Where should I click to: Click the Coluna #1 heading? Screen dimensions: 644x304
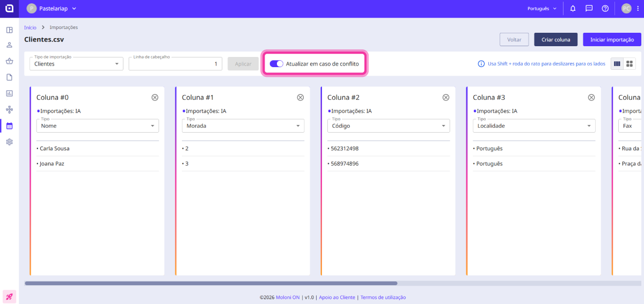pyautogui.click(x=198, y=97)
